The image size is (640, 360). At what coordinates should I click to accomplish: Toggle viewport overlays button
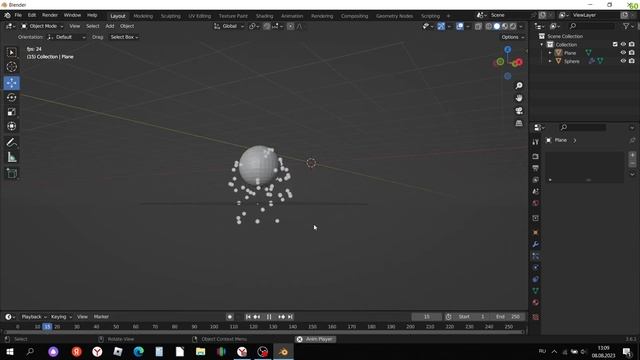(x=460, y=26)
